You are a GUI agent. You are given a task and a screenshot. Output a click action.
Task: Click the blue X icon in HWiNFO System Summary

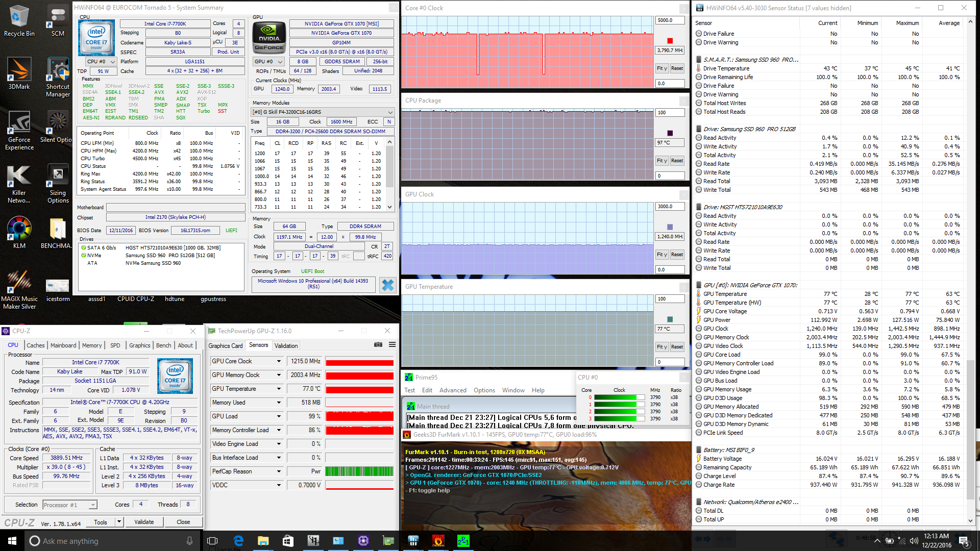coord(388,285)
